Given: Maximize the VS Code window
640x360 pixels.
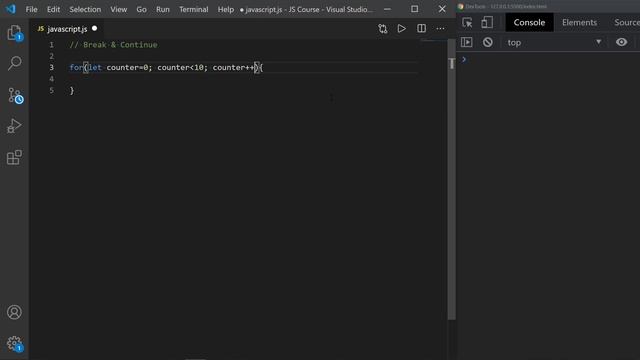Looking at the screenshot, I should click(415, 9).
